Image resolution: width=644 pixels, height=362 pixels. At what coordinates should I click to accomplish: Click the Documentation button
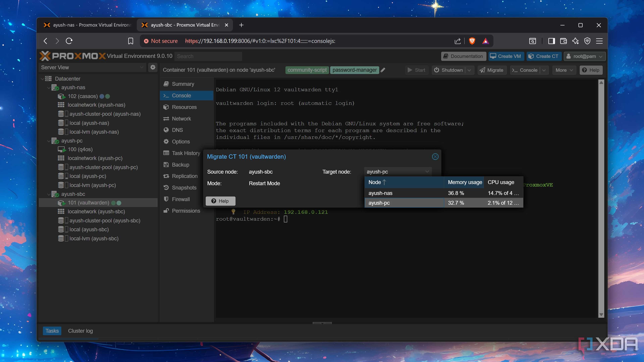click(463, 56)
